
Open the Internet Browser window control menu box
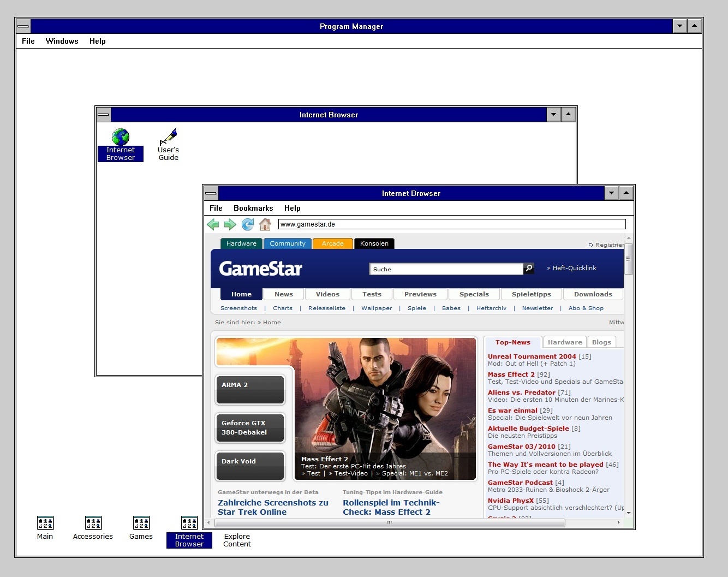tap(211, 193)
